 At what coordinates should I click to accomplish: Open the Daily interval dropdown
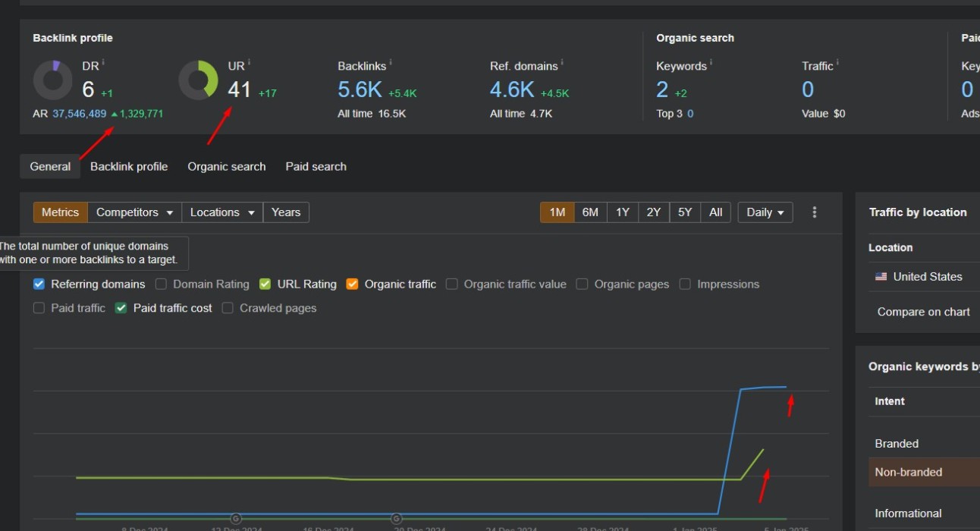pos(765,212)
